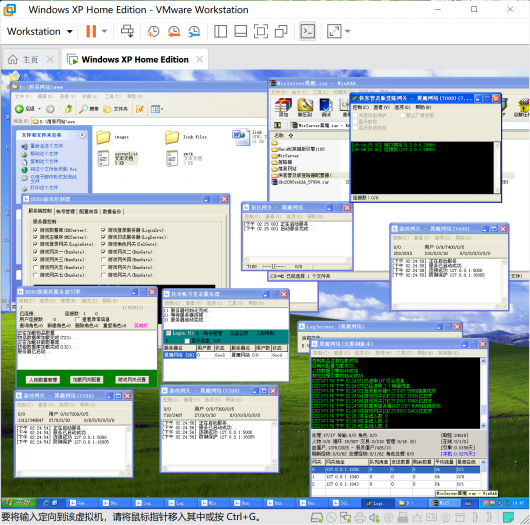Enable the eighth RunGate gateway checkbox
This screenshot has width=530, height=525.
point(103,275)
